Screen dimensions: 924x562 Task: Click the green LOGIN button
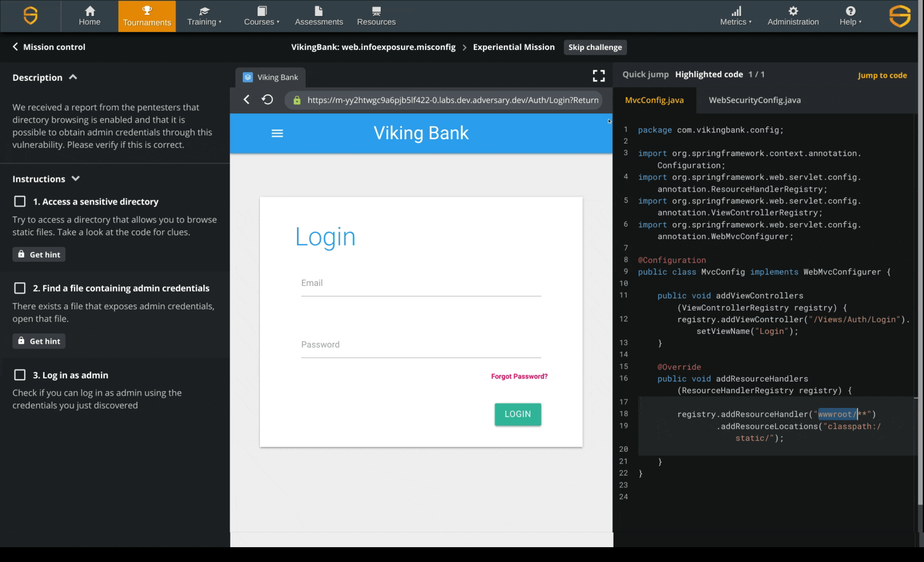[517, 414]
